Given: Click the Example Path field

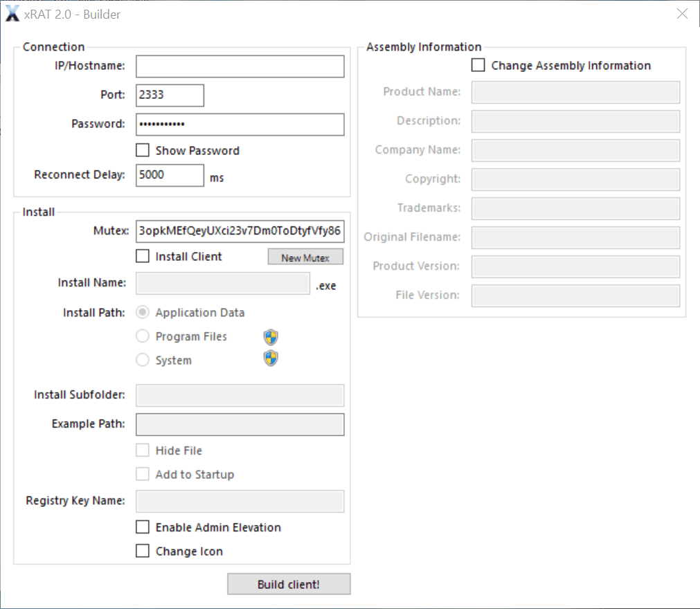Looking at the screenshot, I should click(240, 424).
